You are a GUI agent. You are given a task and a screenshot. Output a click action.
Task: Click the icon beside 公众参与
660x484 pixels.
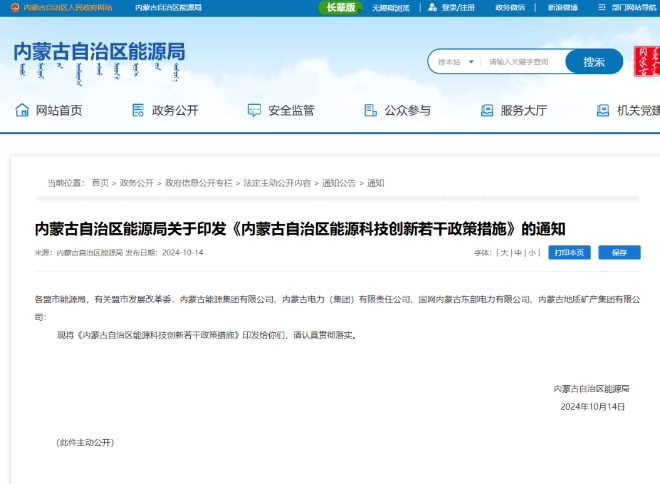pos(370,110)
